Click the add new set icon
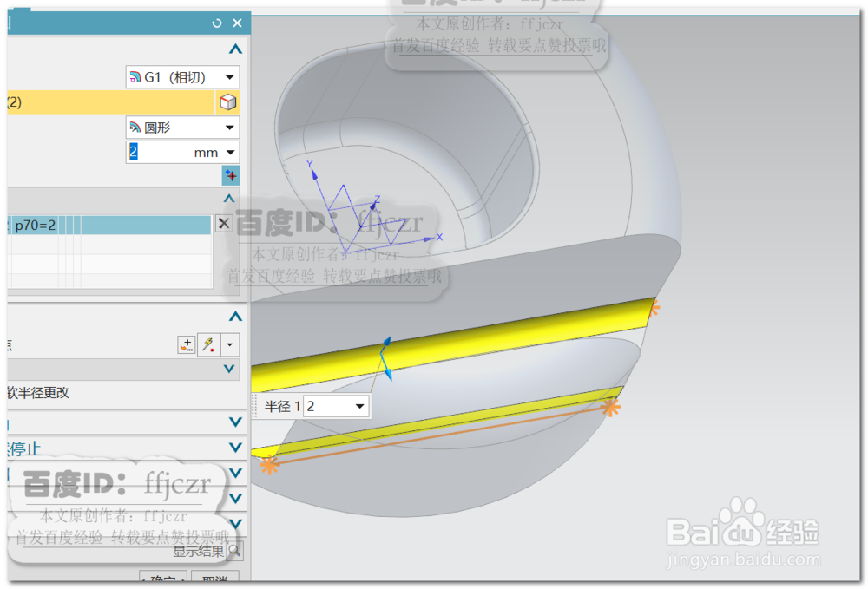The image size is (868, 589). pos(231,176)
